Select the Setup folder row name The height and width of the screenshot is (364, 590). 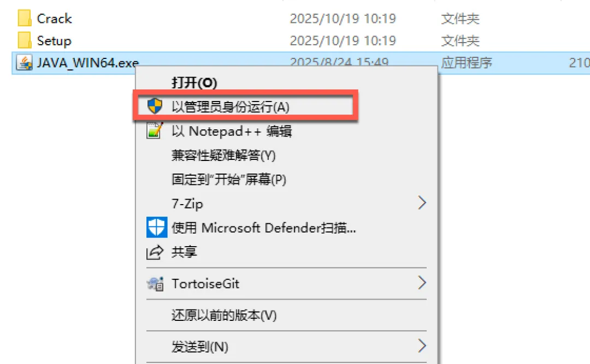point(54,40)
